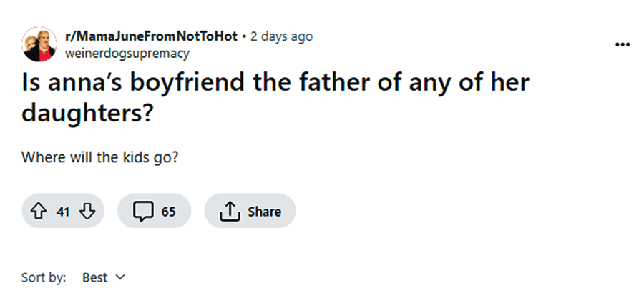The height and width of the screenshot is (288, 644).
Task: Select the 'Best' sort option text
Action: coord(94,277)
